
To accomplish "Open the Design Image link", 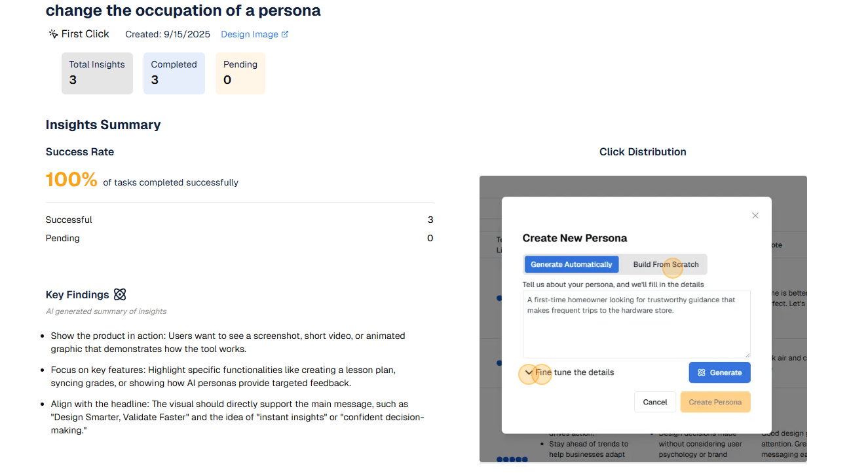I will click(250, 34).
